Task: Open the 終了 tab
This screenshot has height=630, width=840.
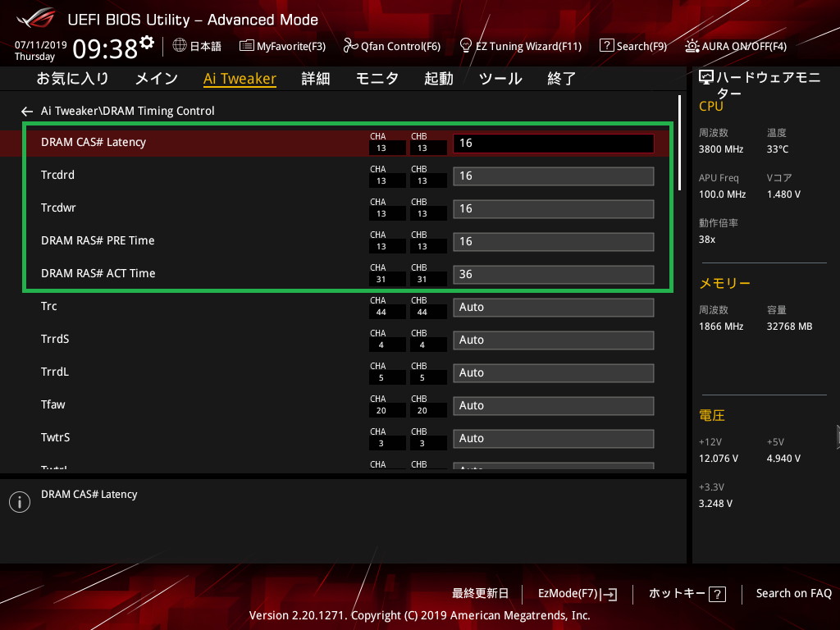Action: click(x=561, y=79)
